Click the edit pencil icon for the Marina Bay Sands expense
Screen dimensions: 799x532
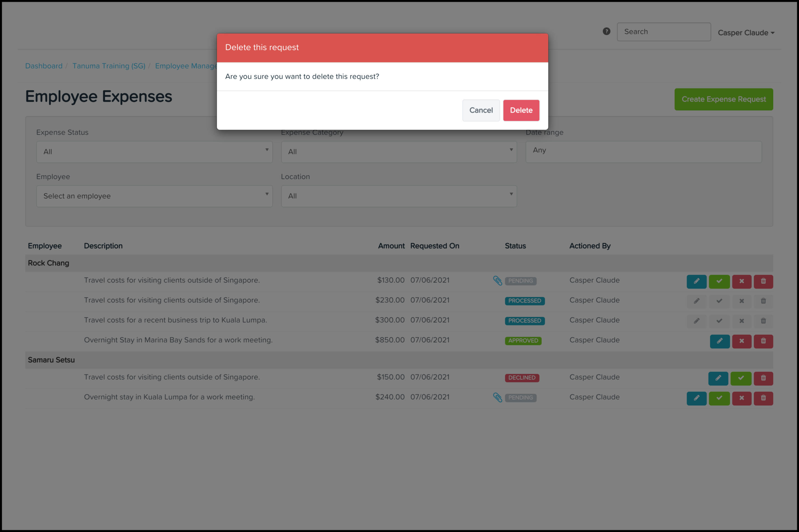point(719,341)
